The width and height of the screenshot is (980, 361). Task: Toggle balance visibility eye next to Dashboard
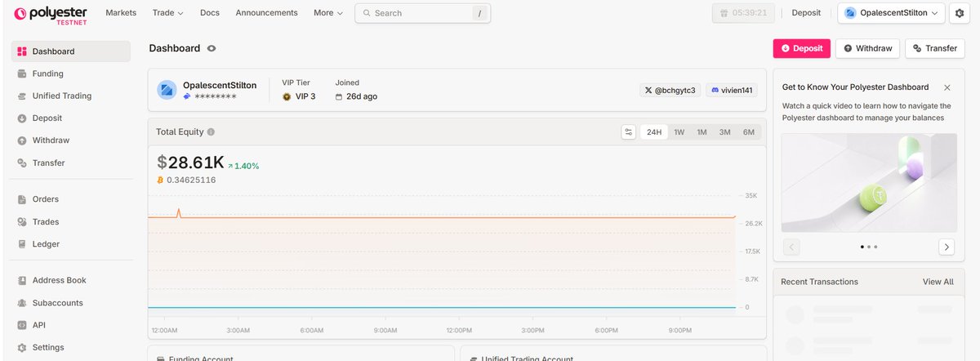212,48
